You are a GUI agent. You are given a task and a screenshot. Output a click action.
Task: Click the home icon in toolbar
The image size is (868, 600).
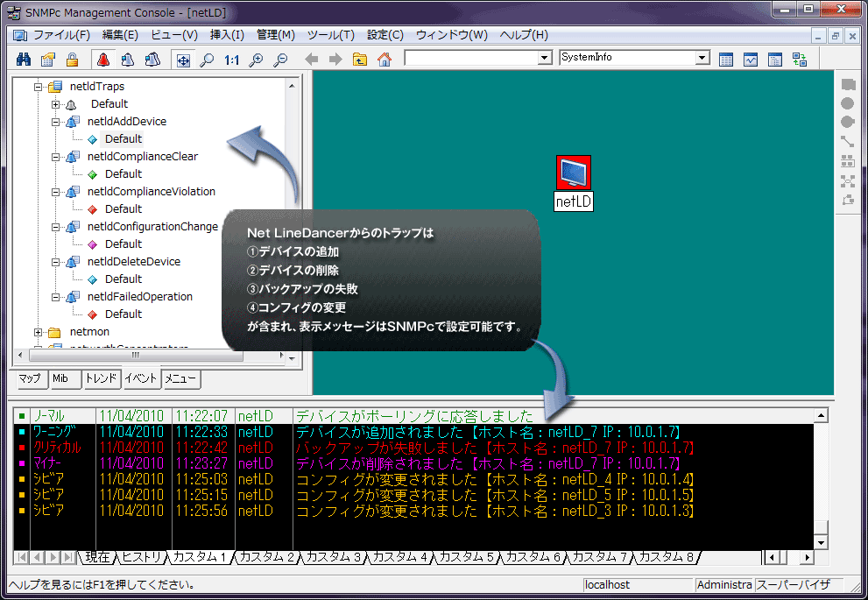click(x=385, y=60)
